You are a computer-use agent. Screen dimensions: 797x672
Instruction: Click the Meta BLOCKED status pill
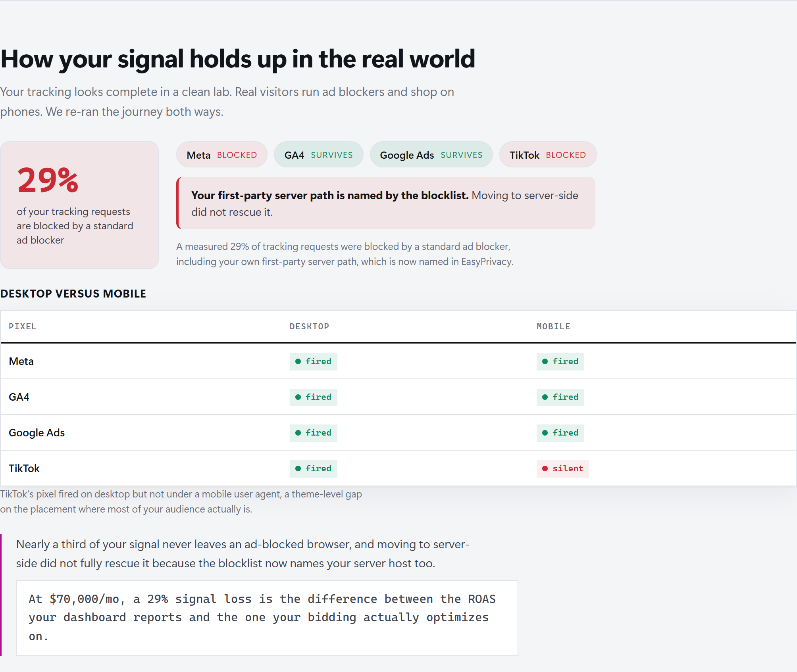222,155
